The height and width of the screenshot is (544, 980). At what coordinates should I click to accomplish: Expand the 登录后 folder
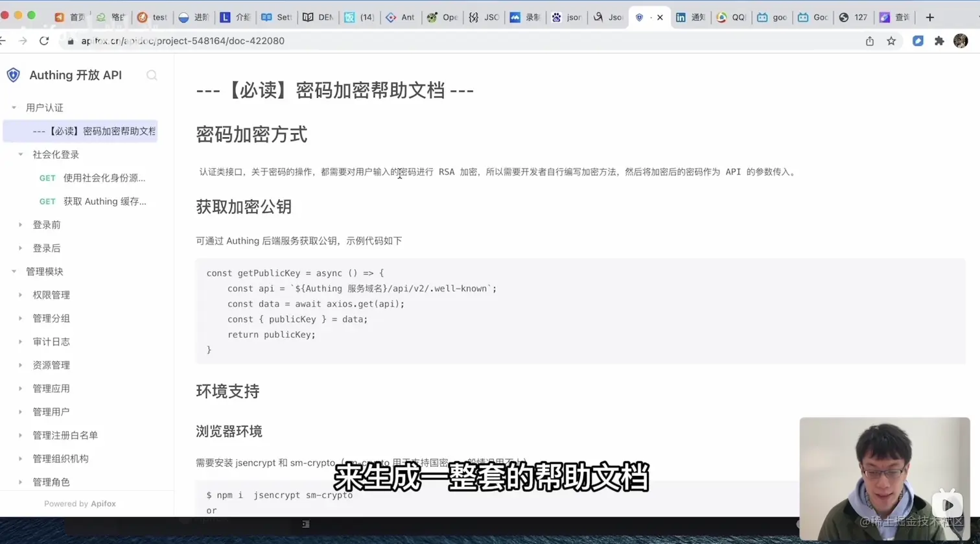[x=21, y=248]
